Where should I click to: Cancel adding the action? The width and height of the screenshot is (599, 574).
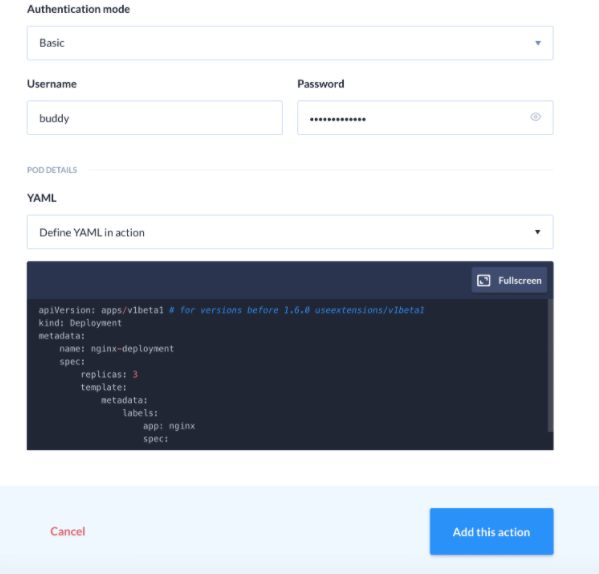point(68,531)
